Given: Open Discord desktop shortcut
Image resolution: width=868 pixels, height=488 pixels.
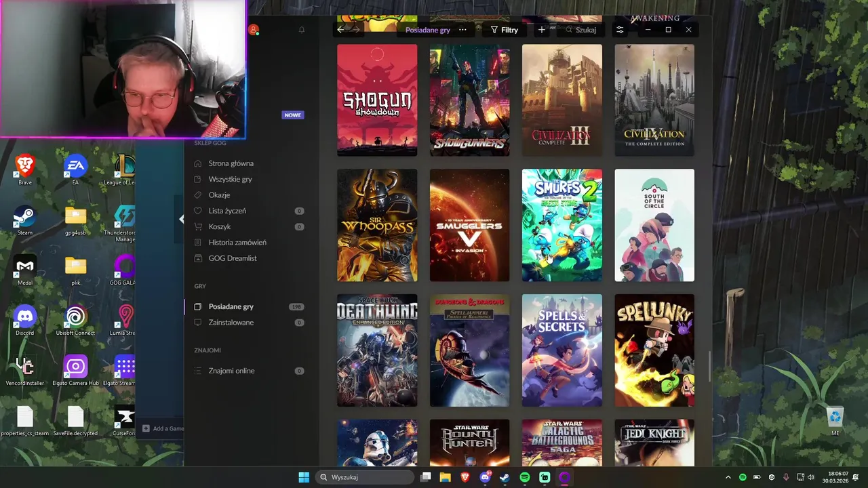Looking at the screenshot, I should pos(25,321).
